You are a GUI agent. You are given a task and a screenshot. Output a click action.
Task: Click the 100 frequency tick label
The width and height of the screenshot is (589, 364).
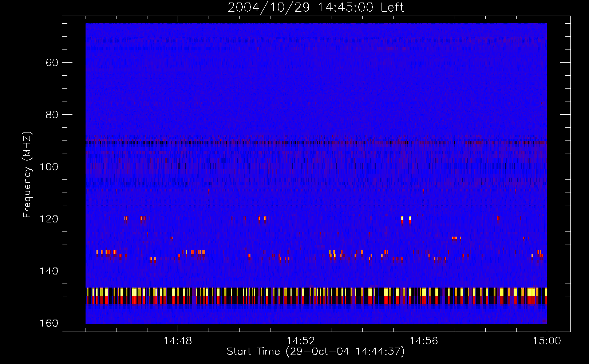coord(49,167)
